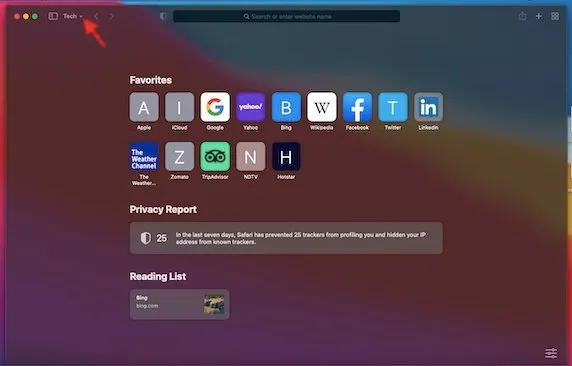This screenshot has height=366, width=572.
Task: Open The Weather Channel favorite
Action: point(144,157)
